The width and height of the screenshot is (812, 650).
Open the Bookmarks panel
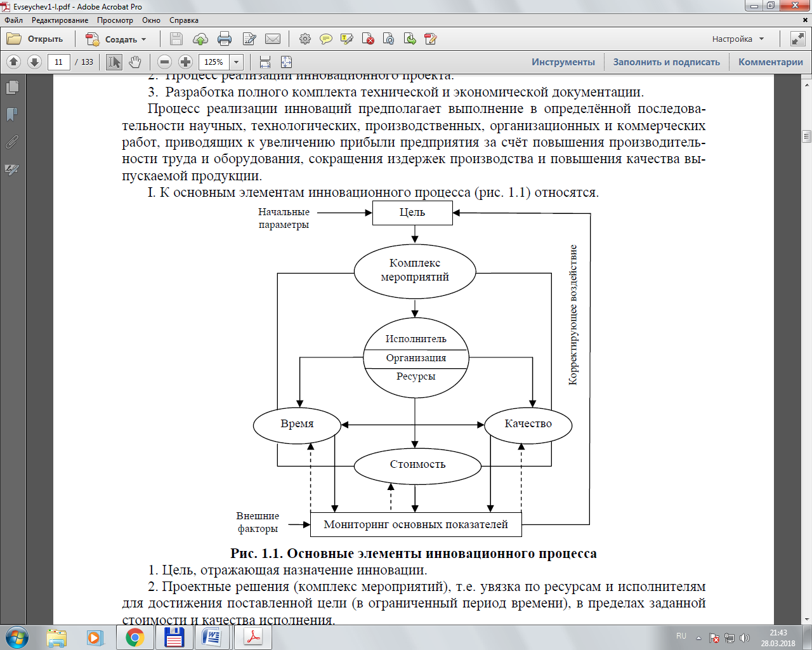click(12, 115)
